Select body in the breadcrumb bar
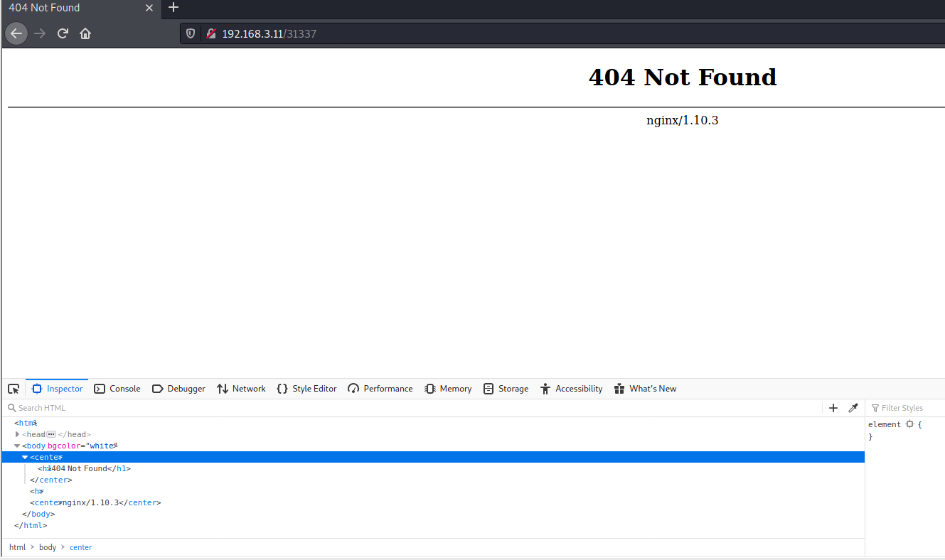 47,547
